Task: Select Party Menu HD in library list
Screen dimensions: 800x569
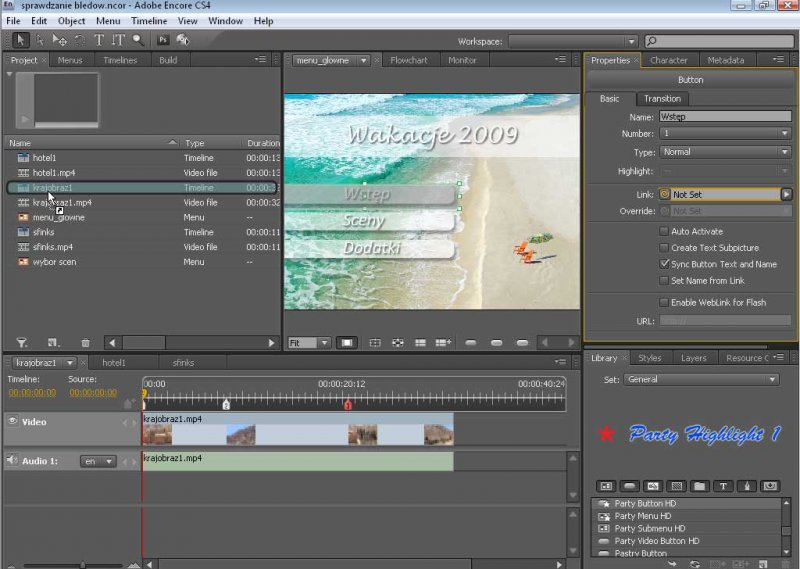Action: tap(643, 516)
